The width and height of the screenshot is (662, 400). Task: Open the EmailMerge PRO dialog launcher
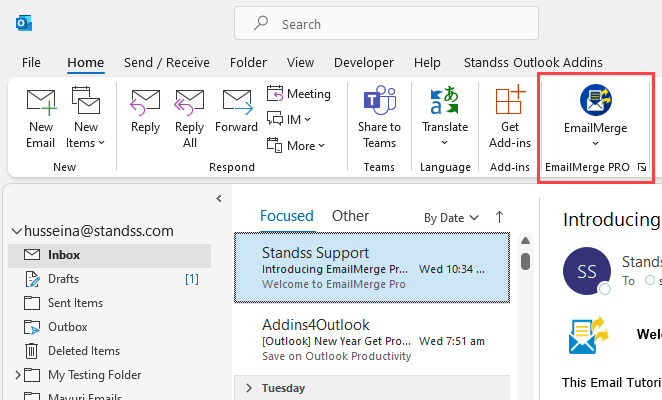pos(642,167)
